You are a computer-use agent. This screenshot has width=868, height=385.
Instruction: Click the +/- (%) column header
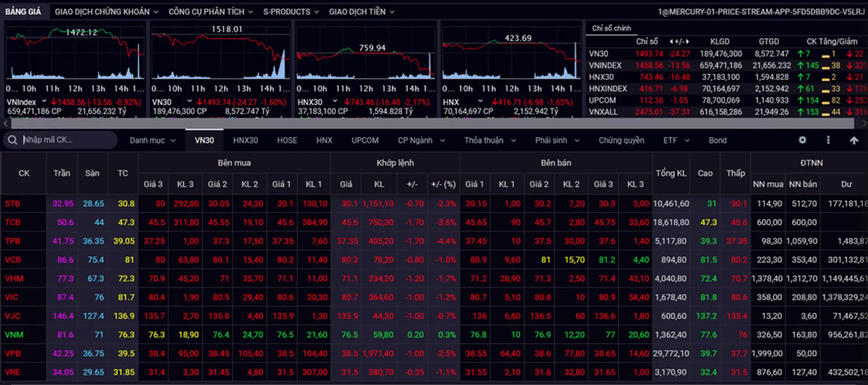click(443, 184)
